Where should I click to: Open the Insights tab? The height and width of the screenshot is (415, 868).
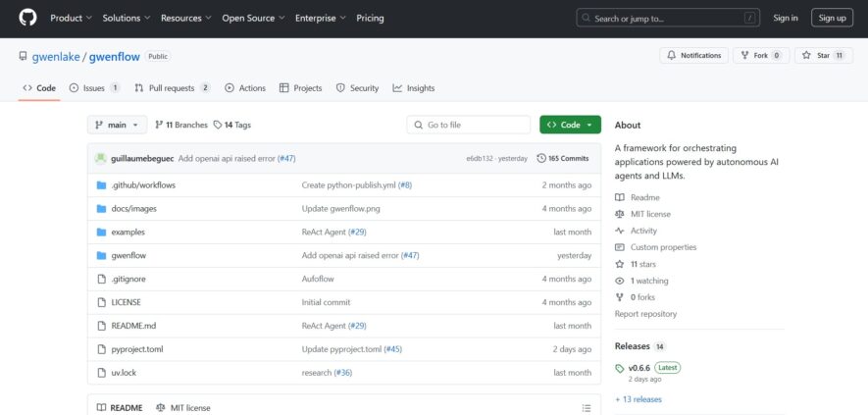(414, 88)
